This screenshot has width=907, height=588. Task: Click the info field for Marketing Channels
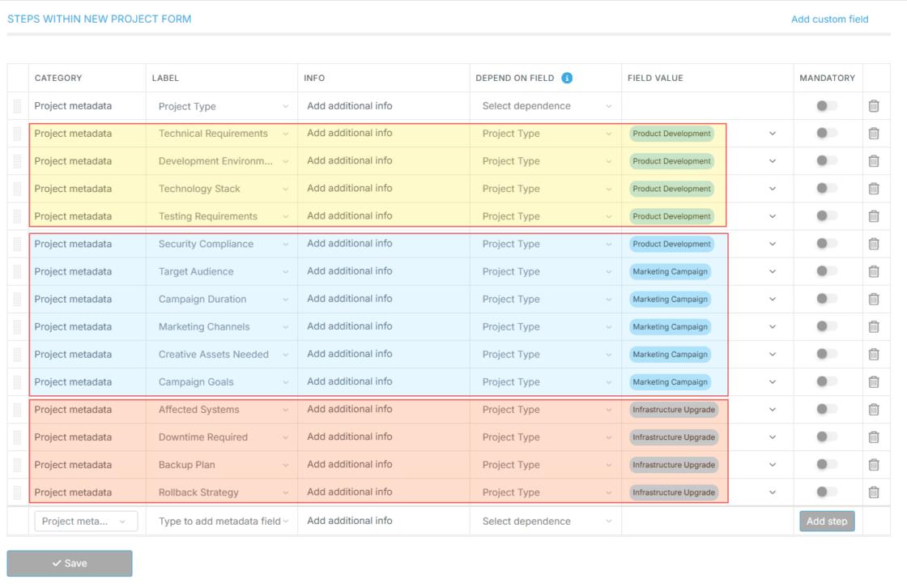pyautogui.click(x=382, y=326)
